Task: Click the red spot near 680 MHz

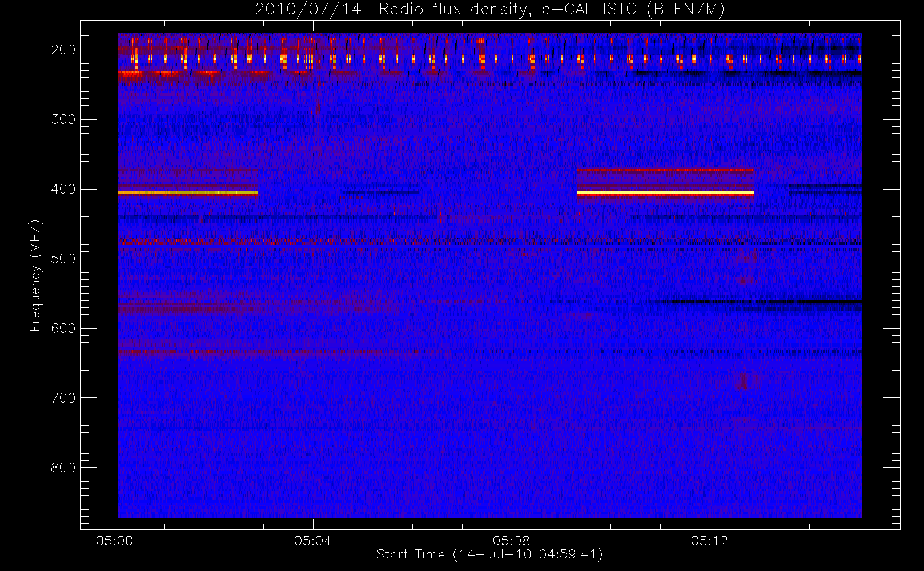Action: click(743, 381)
